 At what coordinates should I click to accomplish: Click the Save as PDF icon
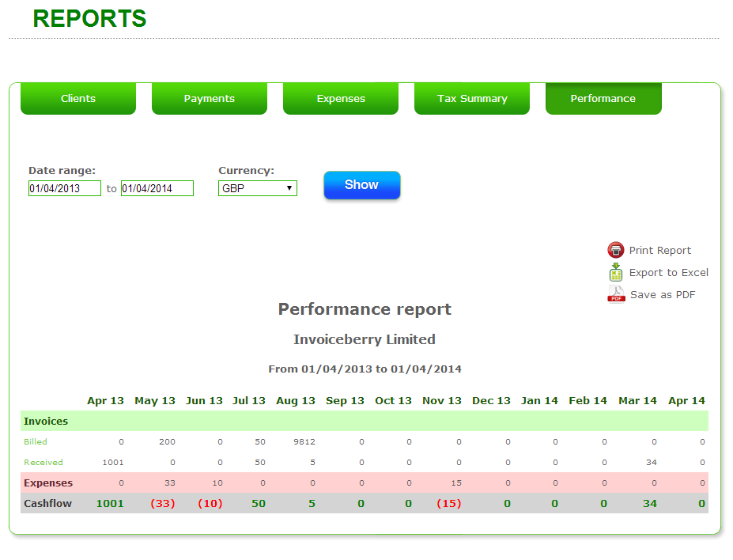click(x=616, y=294)
